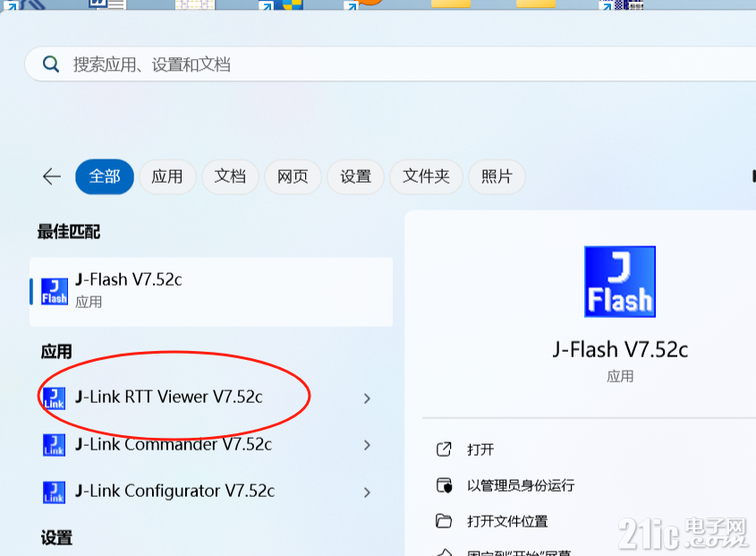This screenshot has height=556, width=756.
Task: Focus the search apps, settings and documents field
Action: (391, 64)
